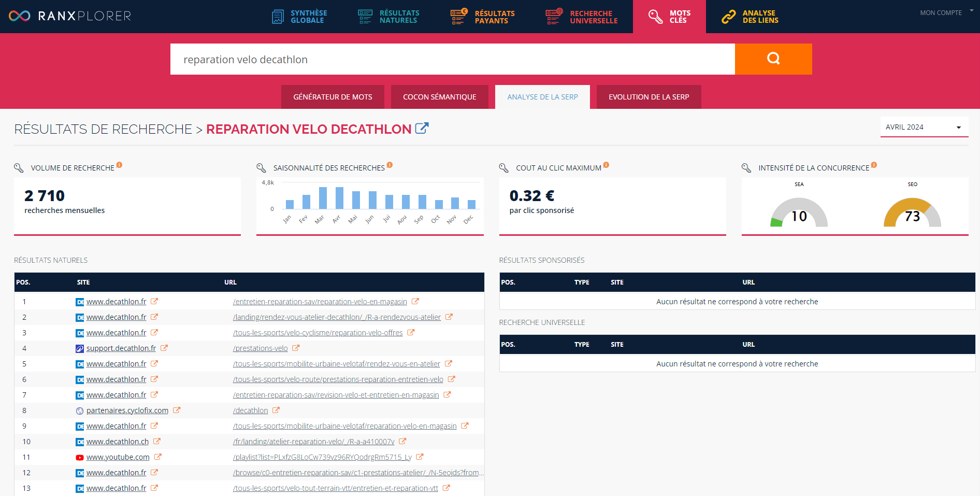Open Recherche Universelle section

tap(582, 17)
